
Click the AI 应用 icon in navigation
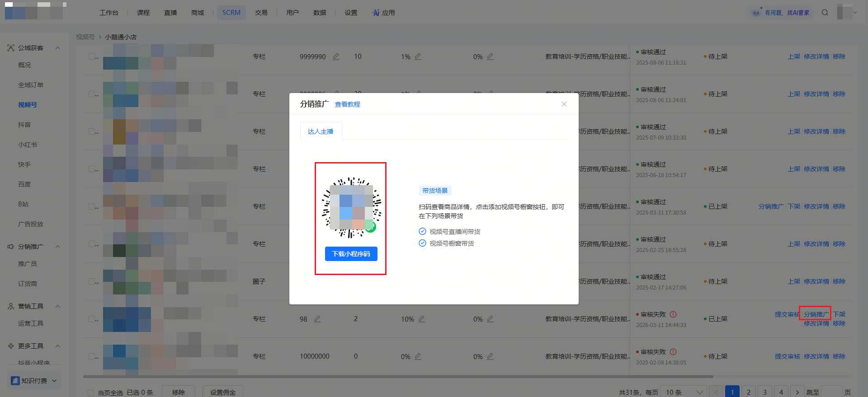pos(376,13)
